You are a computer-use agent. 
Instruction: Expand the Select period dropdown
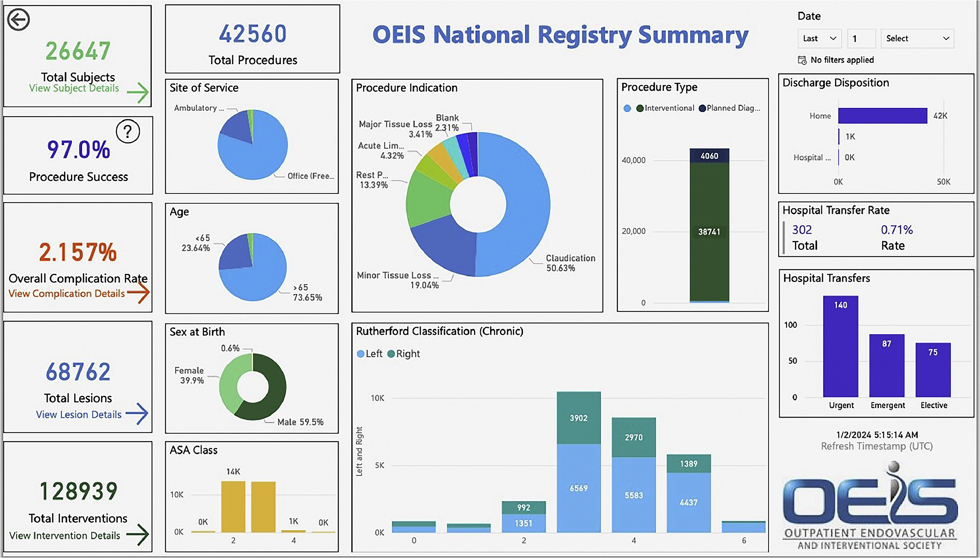coord(917,38)
